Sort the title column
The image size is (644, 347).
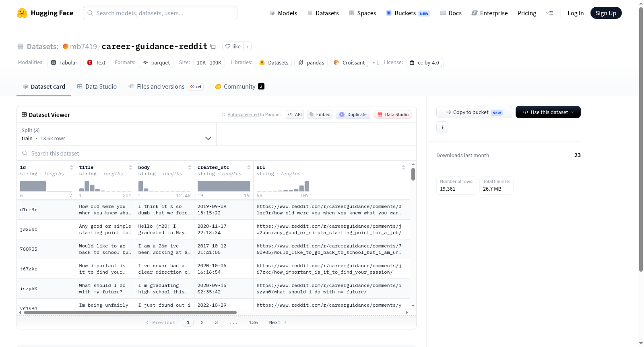coord(130,167)
